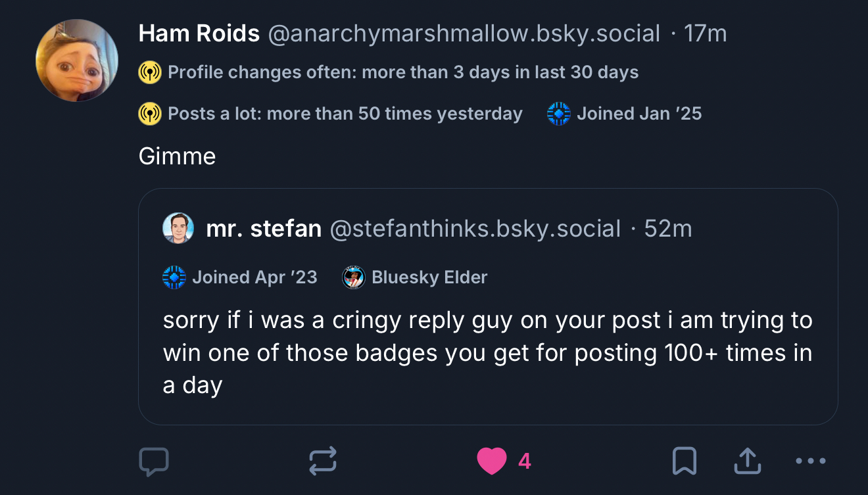Click the mr. stefan display name
Image resolution: width=868 pixels, height=495 pixels.
point(264,229)
